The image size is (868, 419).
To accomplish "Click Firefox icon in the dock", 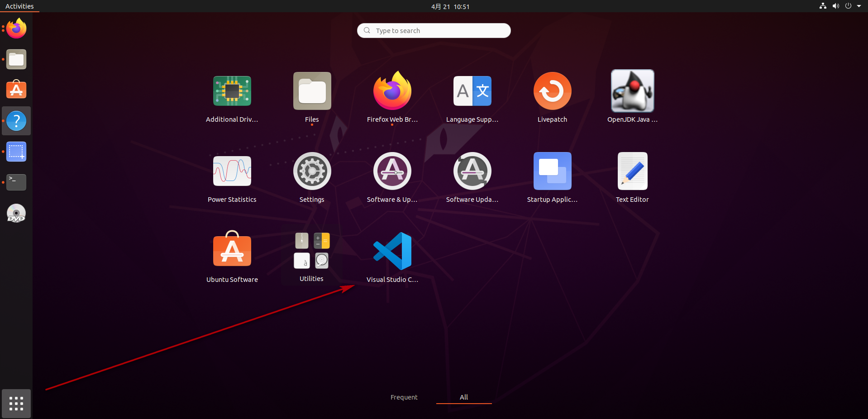I will (x=16, y=29).
